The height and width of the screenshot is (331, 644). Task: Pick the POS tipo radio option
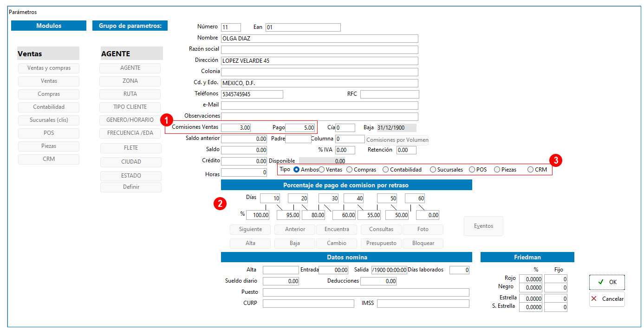coord(472,170)
